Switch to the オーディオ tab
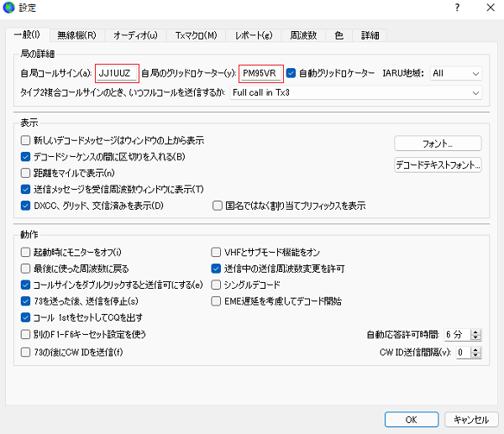 pos(135,35)
